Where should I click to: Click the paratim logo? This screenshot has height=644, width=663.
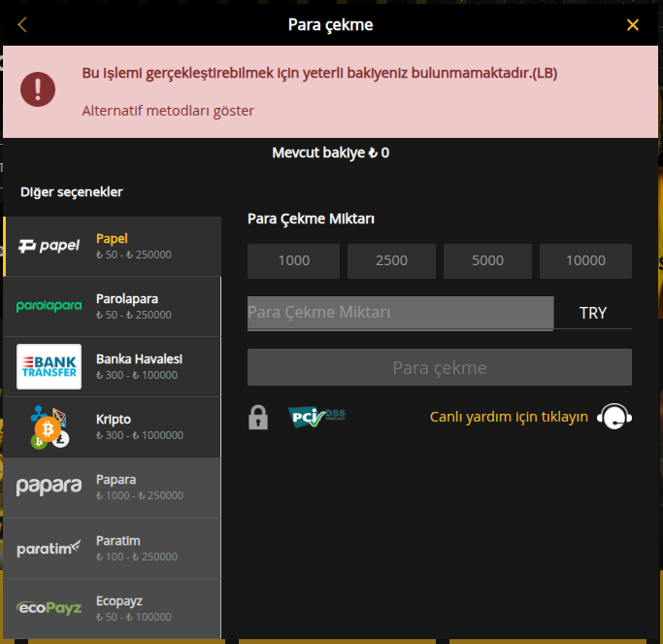pyautogui.click(x=49, y=548)
